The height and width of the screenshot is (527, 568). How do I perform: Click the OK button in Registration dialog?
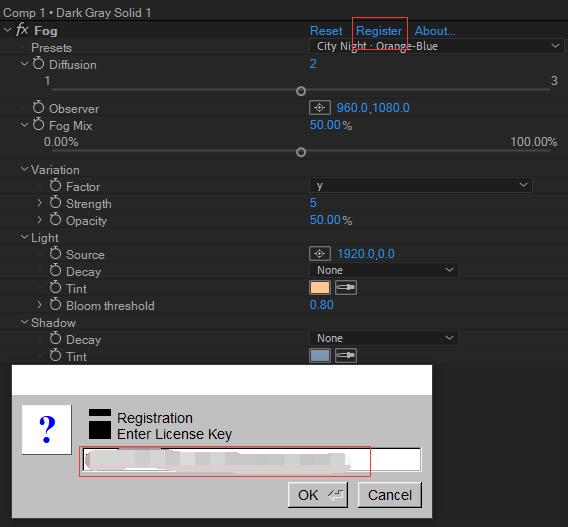tap(318, 495)
